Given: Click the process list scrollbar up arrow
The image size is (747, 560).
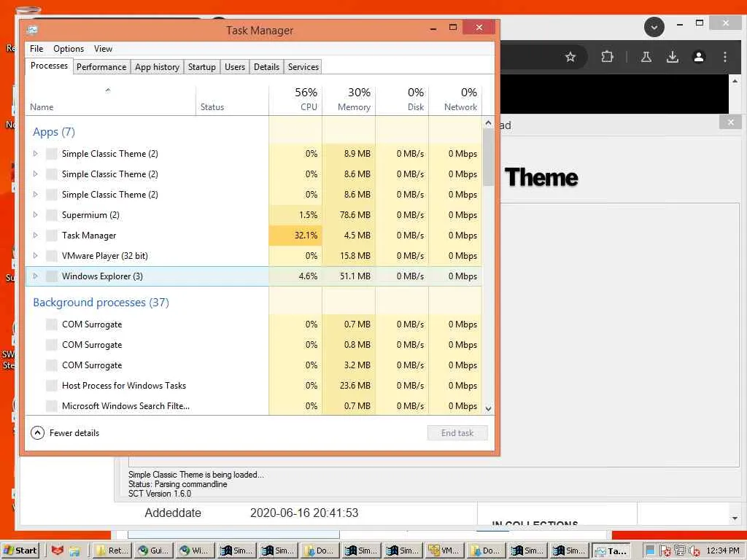Looking at the screenshot, I should pos(488,123).
